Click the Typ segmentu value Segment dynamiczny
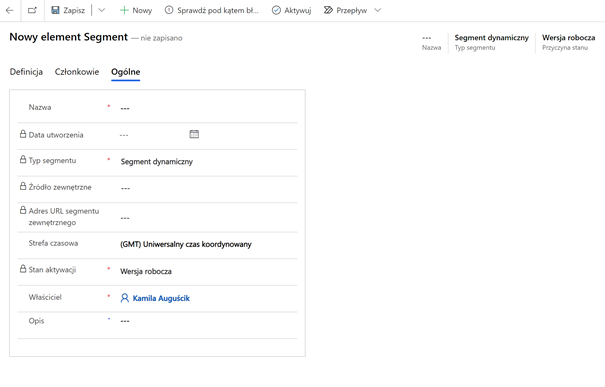 tap(157, 162)
